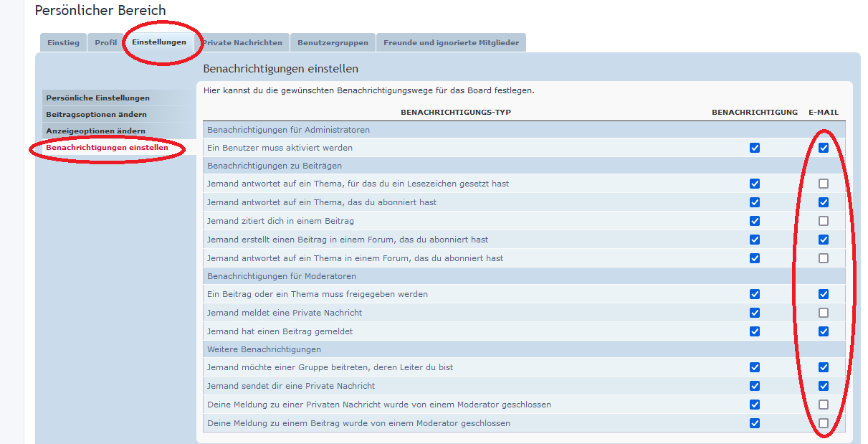Enable e-mail for closed Beitrag report
Screen dimensions: 868x444
[x=824, y=423]
